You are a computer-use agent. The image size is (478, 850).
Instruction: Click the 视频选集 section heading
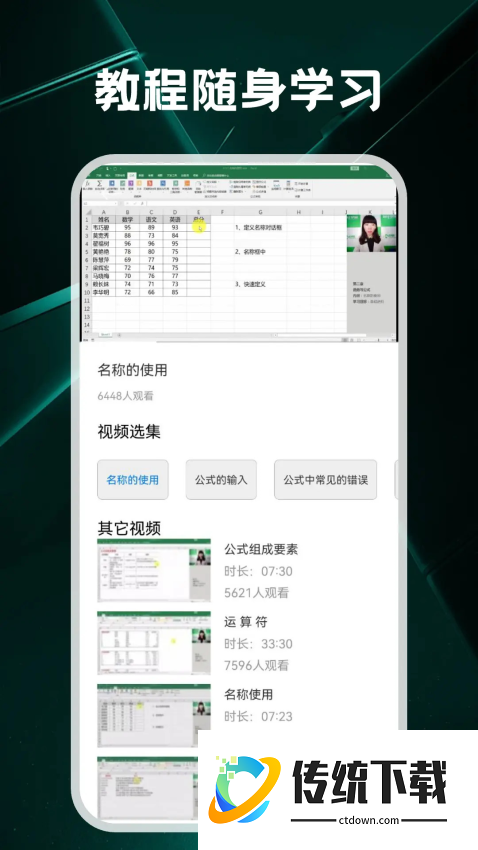tap(129, 432)
